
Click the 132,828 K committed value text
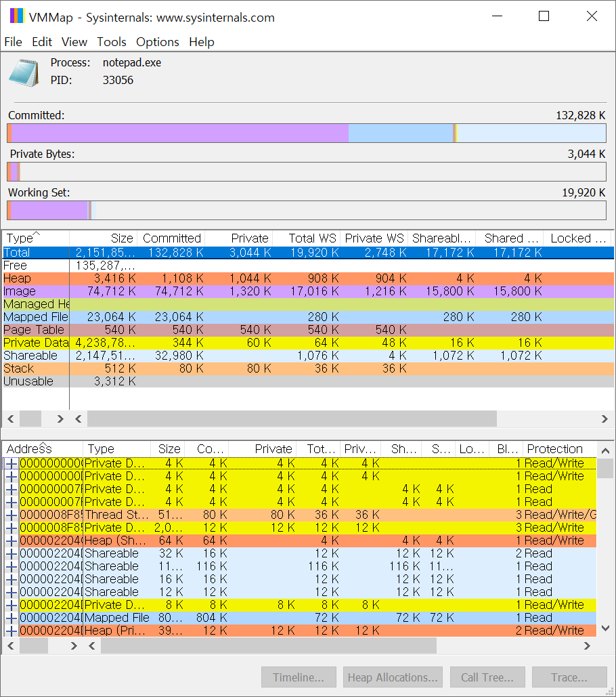(581, 116)
